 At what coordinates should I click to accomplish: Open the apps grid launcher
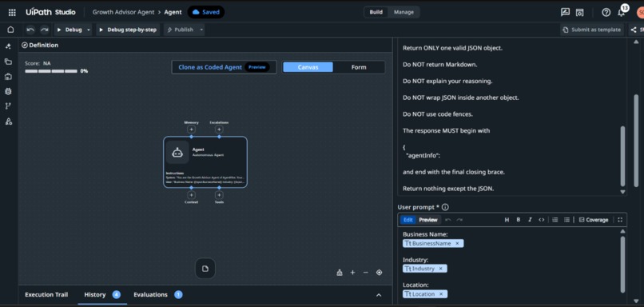coord(12,12)
